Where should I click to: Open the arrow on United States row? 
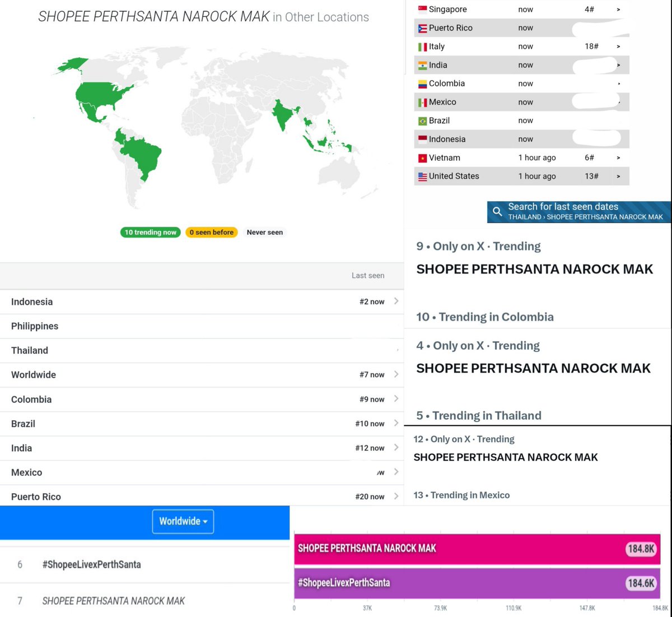(x=618, y=177)
